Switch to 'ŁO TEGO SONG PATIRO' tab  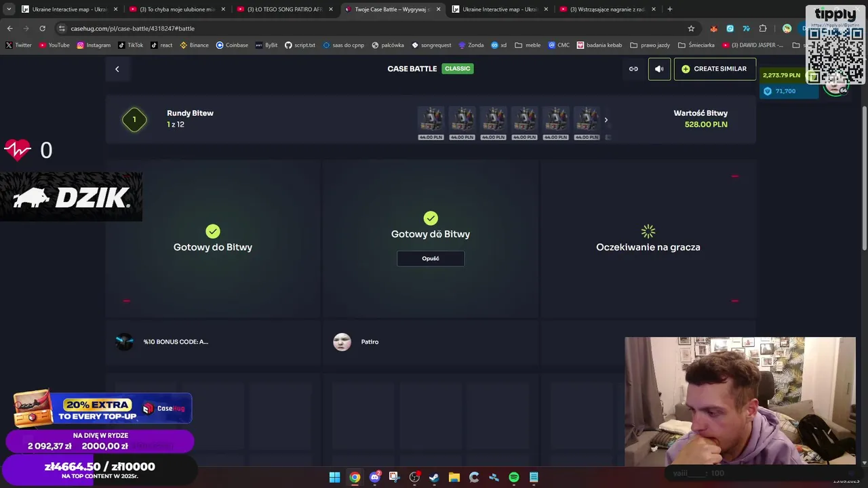point(285,9)
